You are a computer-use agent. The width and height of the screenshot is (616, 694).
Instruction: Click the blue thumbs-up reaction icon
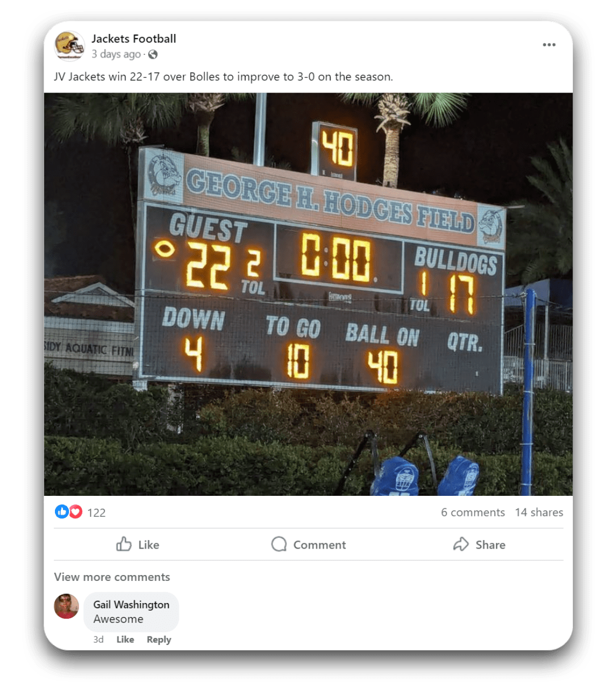coord(62,511)
